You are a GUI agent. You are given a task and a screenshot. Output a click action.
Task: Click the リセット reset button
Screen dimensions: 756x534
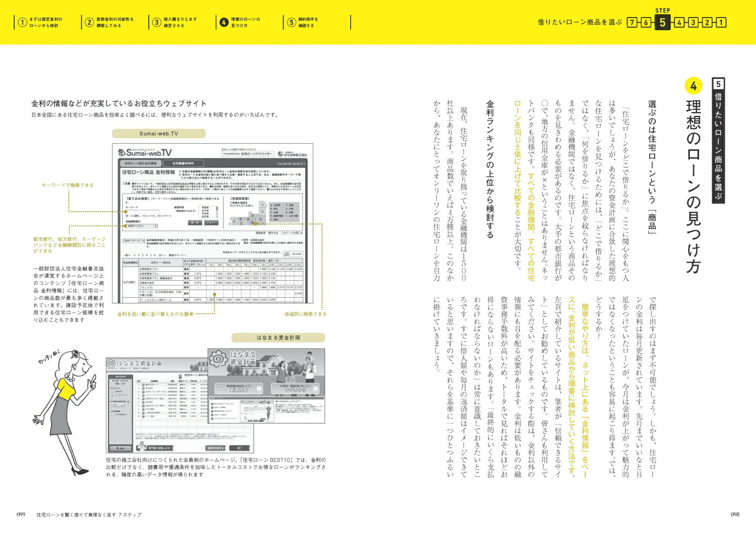[211, 223]
